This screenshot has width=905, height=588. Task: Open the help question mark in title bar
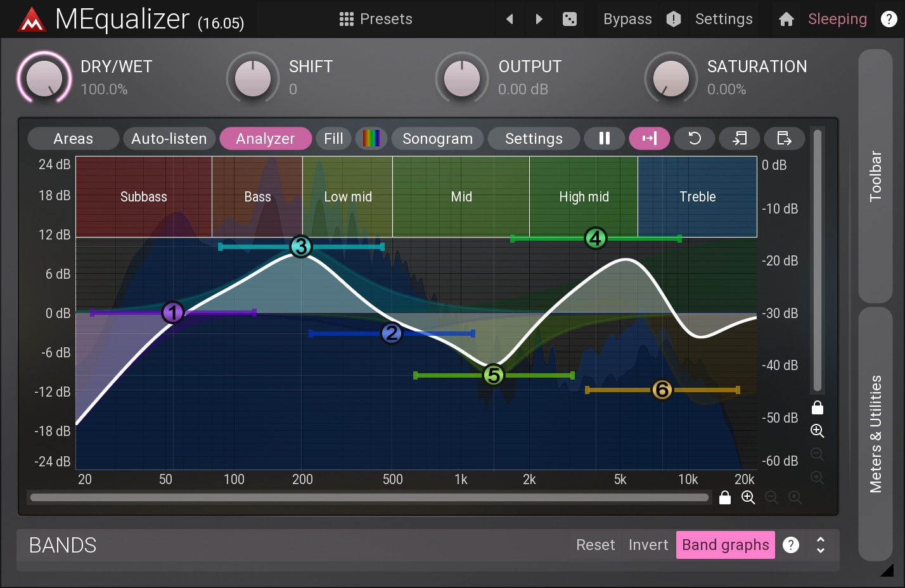(889, 19)
